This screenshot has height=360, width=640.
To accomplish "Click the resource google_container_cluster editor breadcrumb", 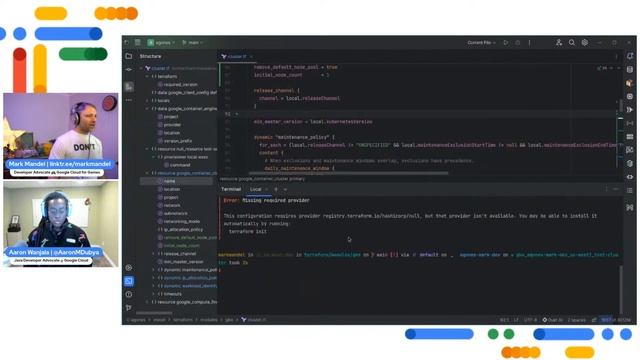I will (x=262, y=179).
